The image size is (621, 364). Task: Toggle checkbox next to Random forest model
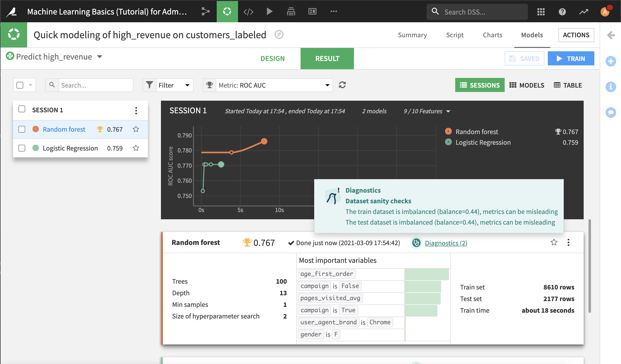click(x=21, y=129)
